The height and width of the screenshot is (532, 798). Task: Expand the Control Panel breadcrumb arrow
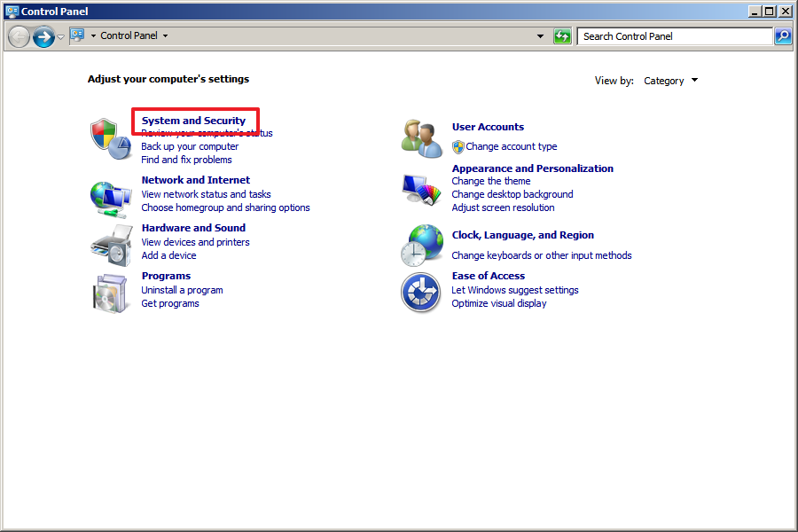(165, 36)
